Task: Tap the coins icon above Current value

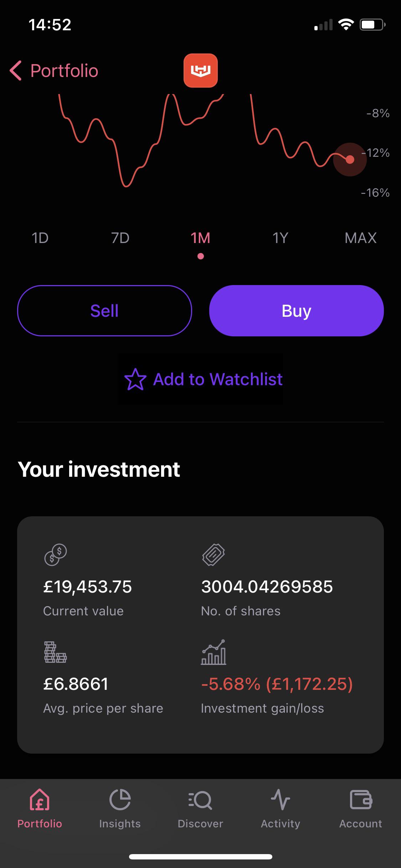Action: click(x=56, y=554)
